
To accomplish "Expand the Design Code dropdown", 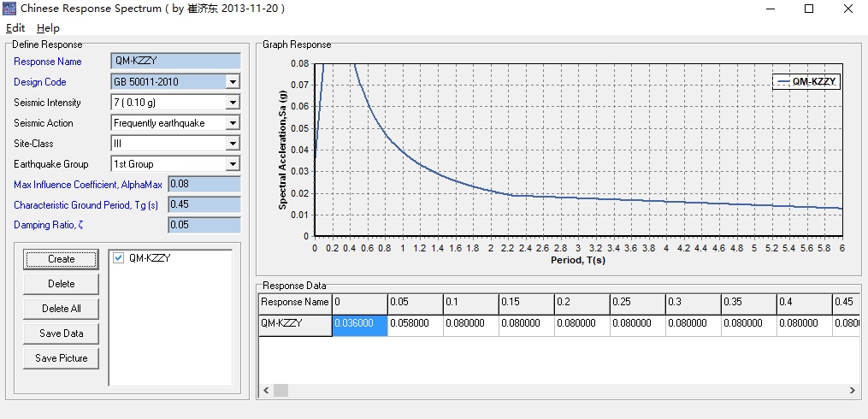I will (x=233, y=82).
